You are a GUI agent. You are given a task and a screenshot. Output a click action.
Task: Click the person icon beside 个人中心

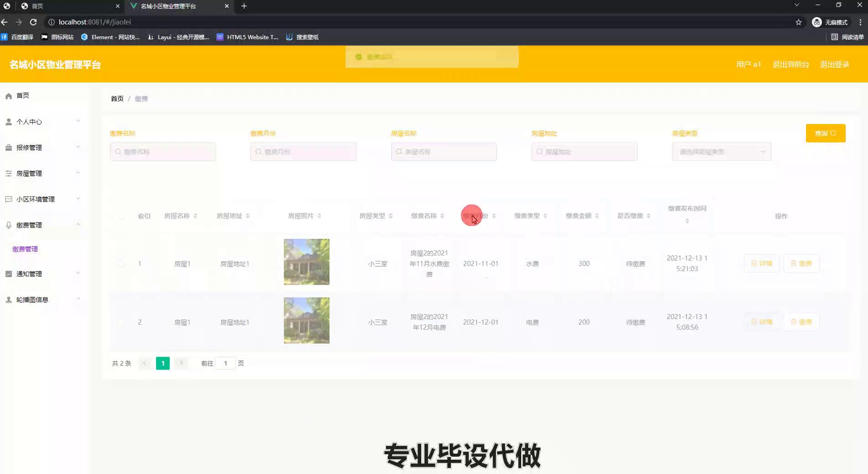point(9,122)
